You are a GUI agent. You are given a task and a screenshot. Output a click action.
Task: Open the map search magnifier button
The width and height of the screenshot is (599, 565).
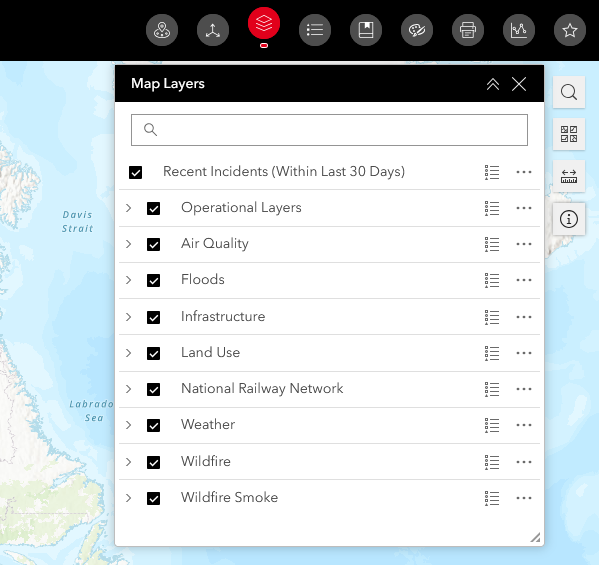tap(569, 92)
